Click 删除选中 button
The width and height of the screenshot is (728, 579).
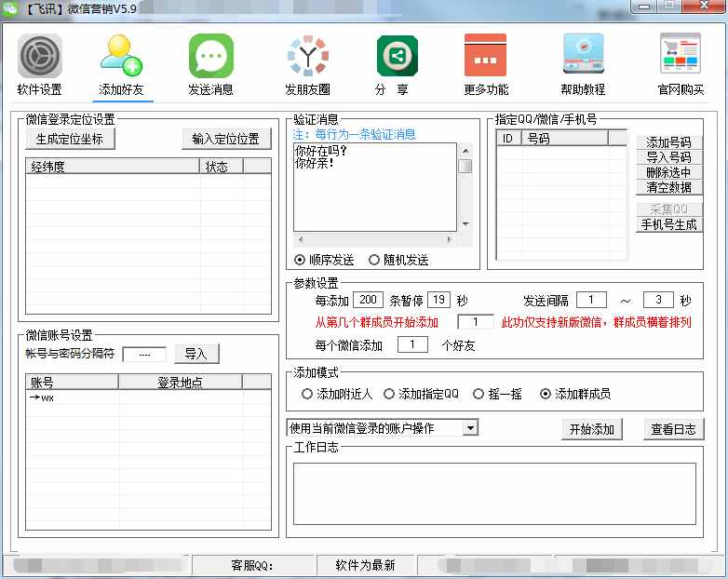tap(668, 172)
